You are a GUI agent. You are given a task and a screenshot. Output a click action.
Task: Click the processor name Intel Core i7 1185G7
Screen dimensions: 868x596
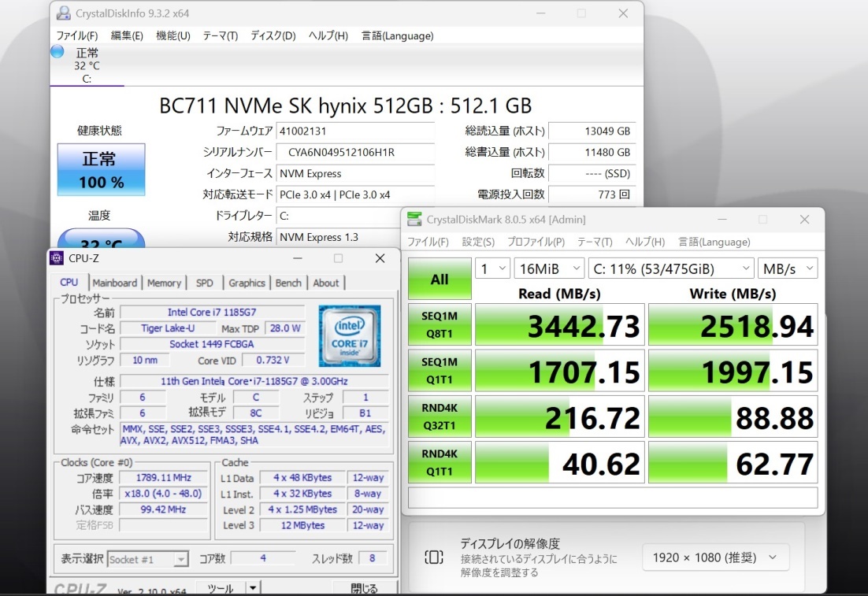tap(212, 312)
